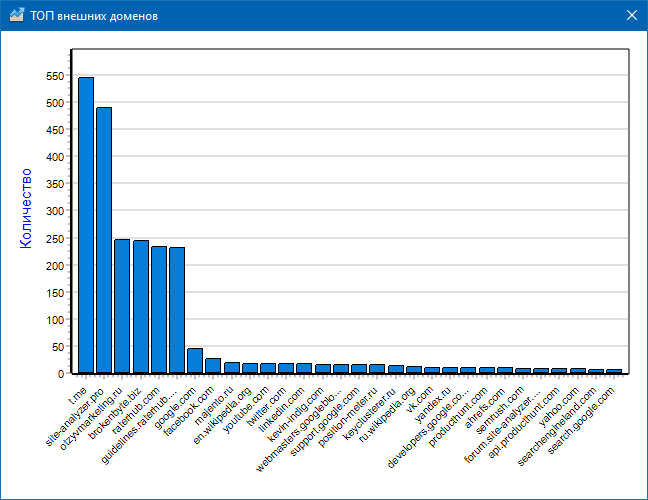Click the google.com axis label
This screenshot has width=648, height=500.
[x=174, y=407]
